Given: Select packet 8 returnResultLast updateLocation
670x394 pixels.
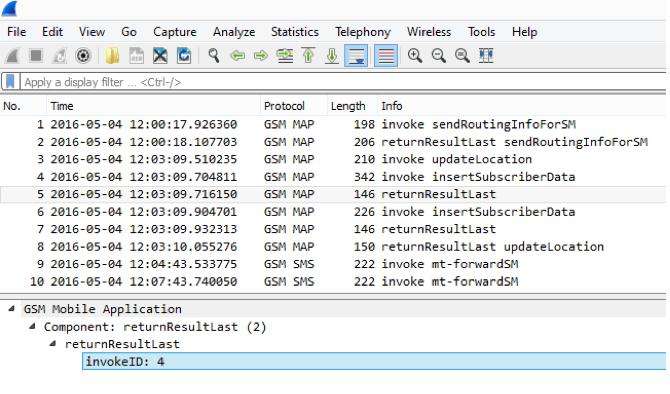Looking at the screenshot, I should point(333,247).
